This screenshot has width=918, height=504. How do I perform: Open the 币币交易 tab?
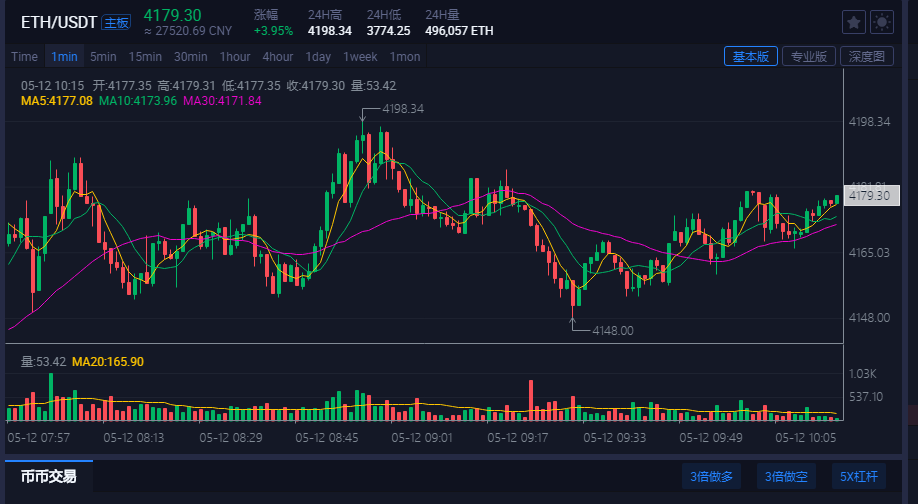pos(49,476)
